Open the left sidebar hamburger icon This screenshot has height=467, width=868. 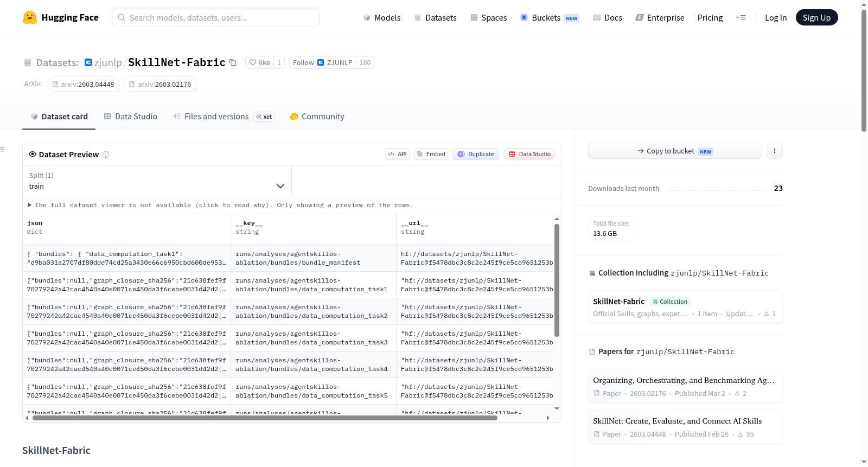(2, 149)
